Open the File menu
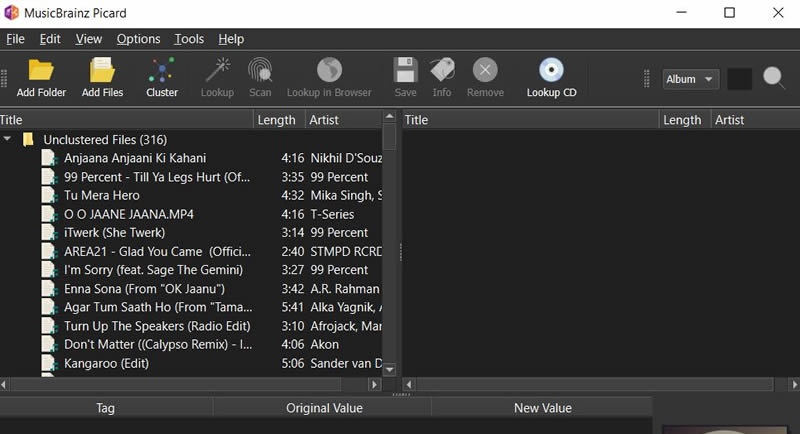The image size is (800, 434). 15,39
